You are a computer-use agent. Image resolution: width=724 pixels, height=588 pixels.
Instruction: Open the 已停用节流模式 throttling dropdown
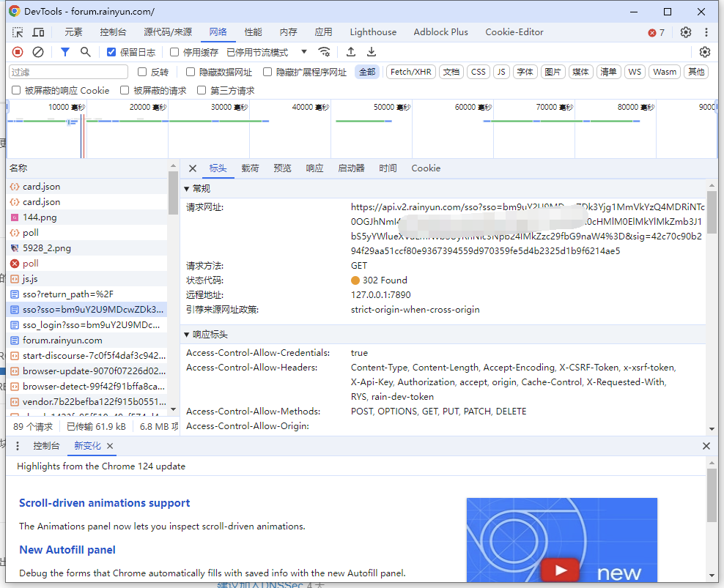[267, 52]
